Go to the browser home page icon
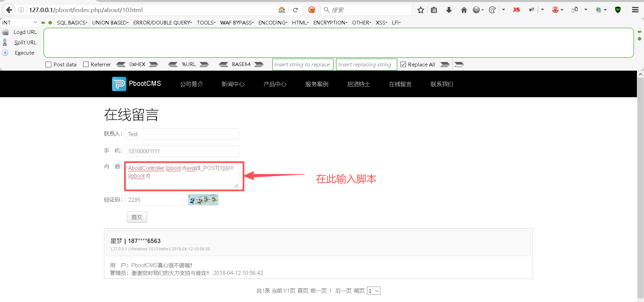The height and width of the screenshot is (302, 644). tap(464, 10)
